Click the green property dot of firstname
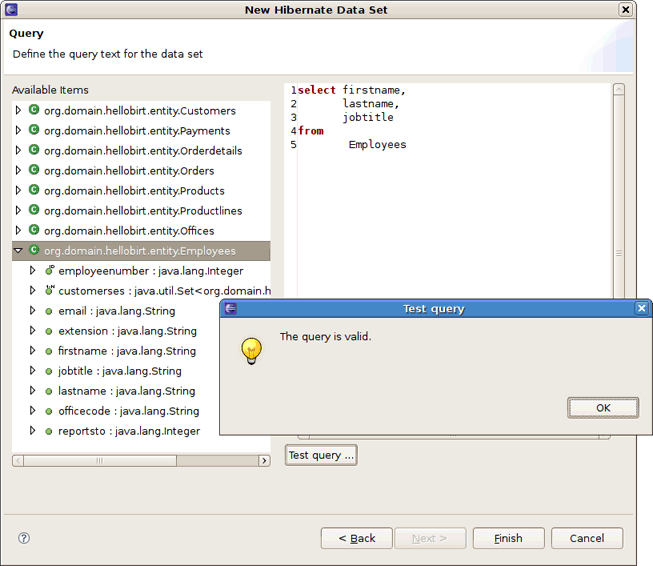Viewport: 653px width, 566px height. point(49,351)
